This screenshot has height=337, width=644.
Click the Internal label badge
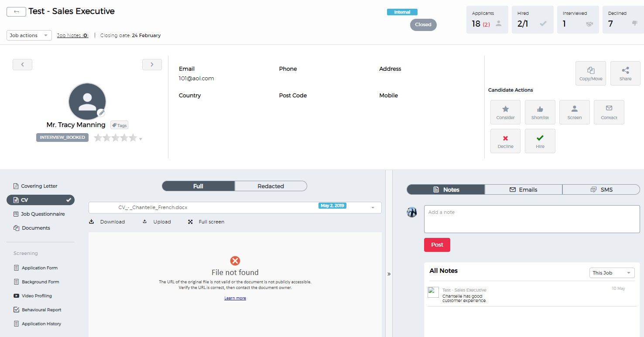402,12
